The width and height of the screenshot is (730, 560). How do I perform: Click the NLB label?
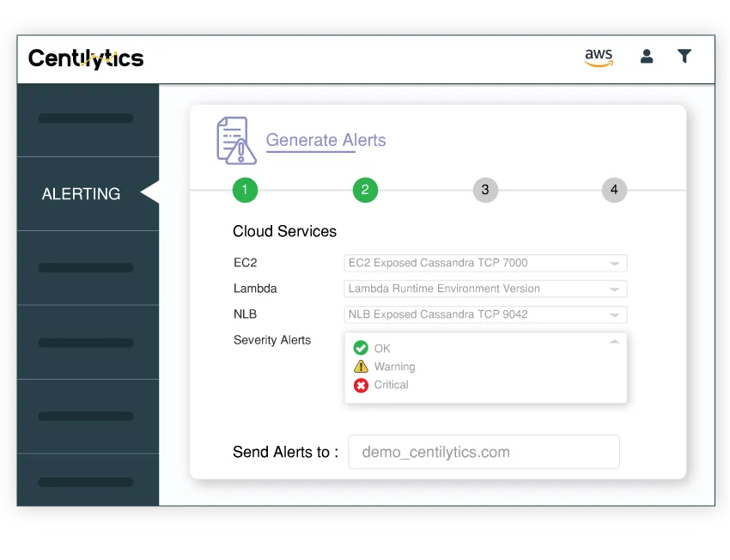coord(245,314)
